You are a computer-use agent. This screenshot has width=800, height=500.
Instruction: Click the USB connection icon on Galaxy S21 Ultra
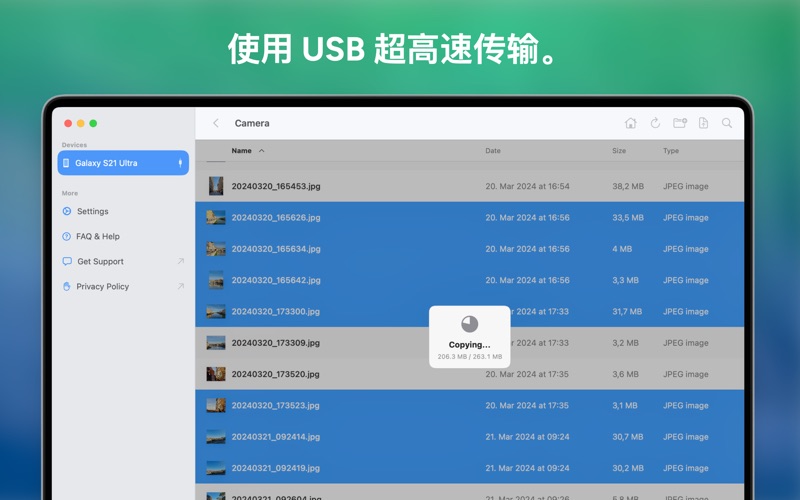tap(180, 163)
